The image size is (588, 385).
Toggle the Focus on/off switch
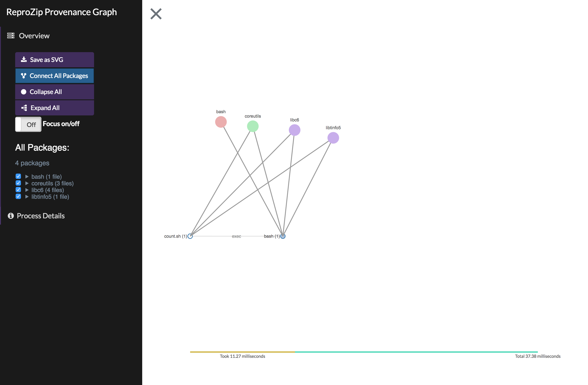click(28, 124)
